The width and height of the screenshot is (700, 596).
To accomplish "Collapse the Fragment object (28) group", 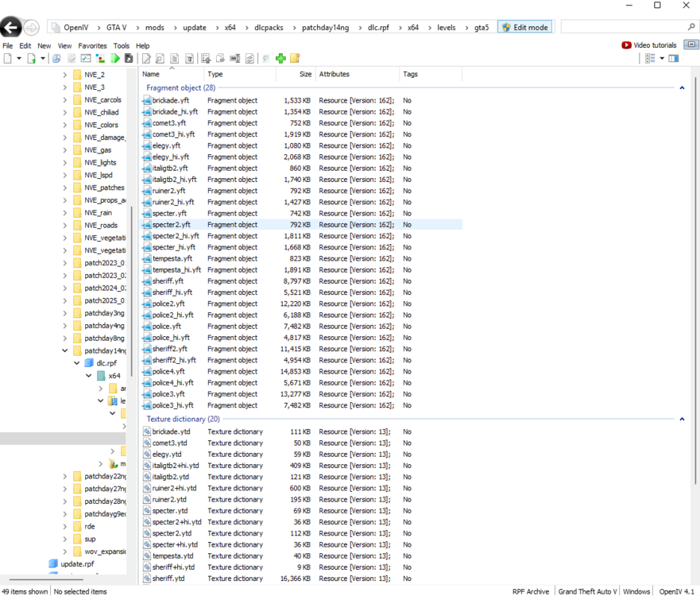I will tap(682, 87).
